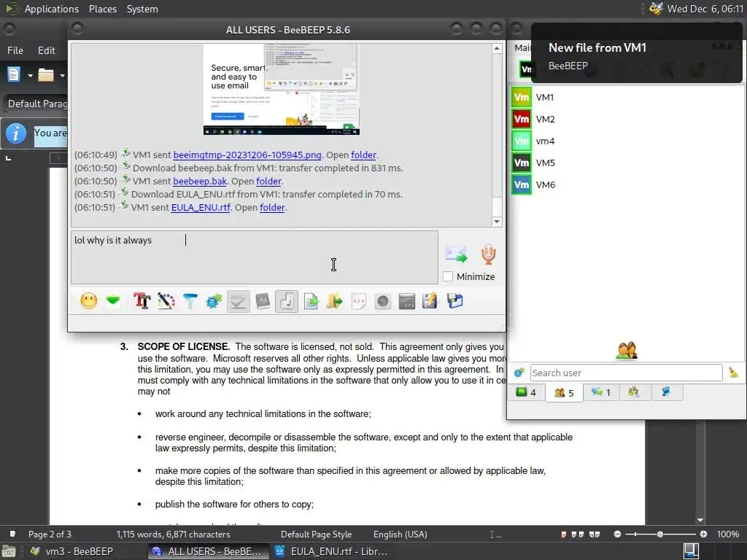Select user vm4 in the user list
Image resolution: width=747 pixels, height=560 pixels.
point(626,141)
